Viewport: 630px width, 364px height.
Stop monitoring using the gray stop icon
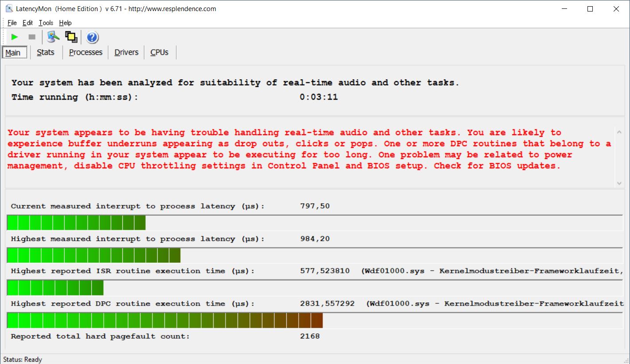pos(32,37)
